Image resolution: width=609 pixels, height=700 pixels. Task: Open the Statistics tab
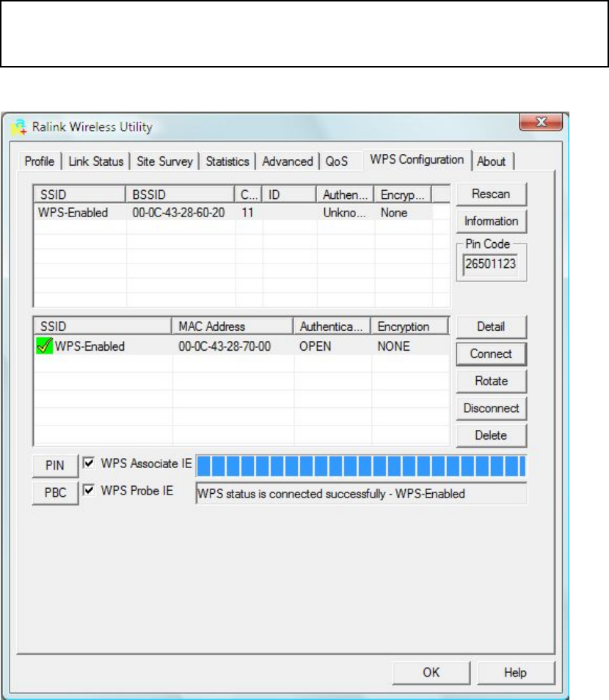point(227,161)
